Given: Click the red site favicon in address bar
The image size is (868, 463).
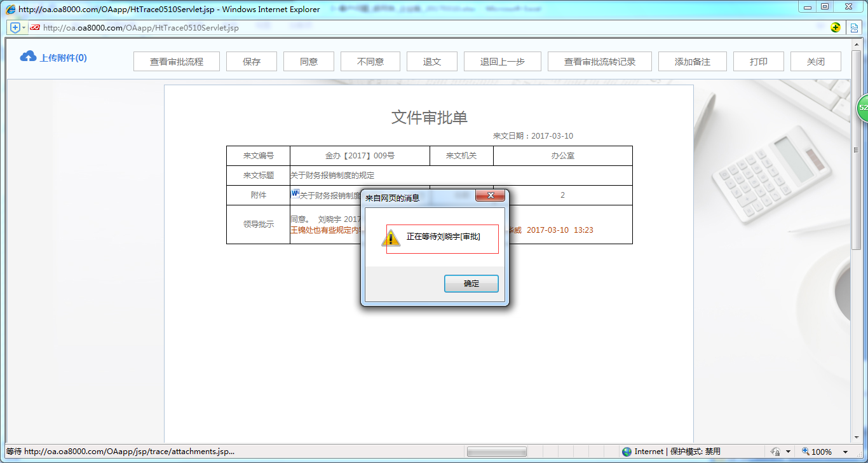Looking at the screenshot, I should pyautogui.click(x=35, y=27).
